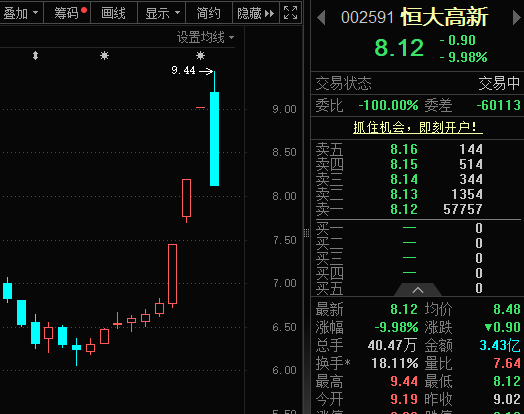The image size is (524, 414).
Task: Click the up-down arrow marker on chart
Action: click(x=35, y=55)
